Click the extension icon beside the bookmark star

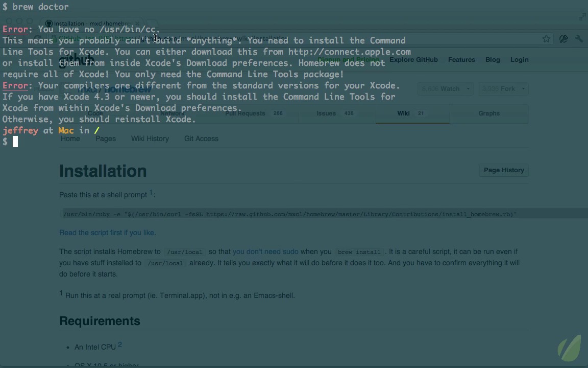[x=563, y=39]
